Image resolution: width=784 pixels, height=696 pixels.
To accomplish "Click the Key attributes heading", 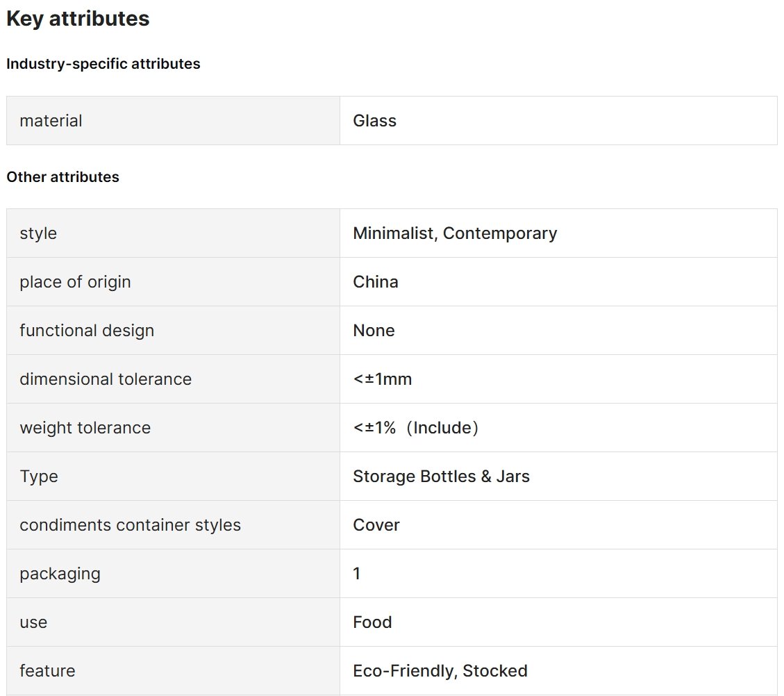I will point(78,19).
